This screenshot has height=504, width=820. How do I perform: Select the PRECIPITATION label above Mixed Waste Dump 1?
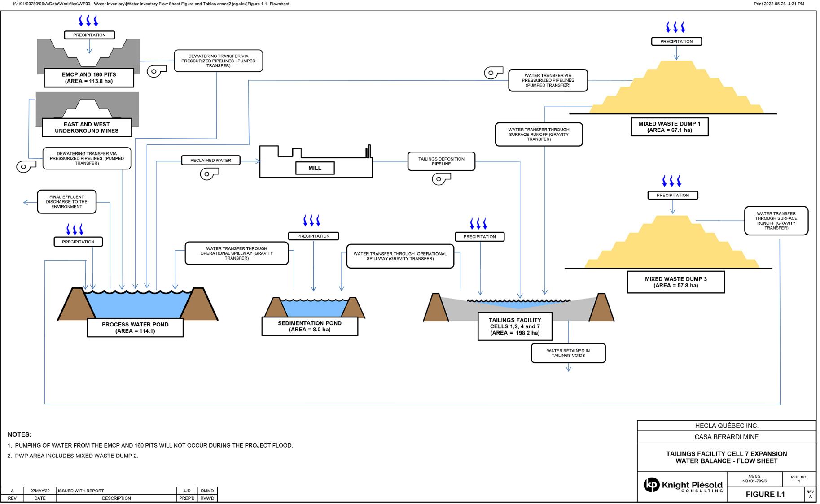(676, 41)
